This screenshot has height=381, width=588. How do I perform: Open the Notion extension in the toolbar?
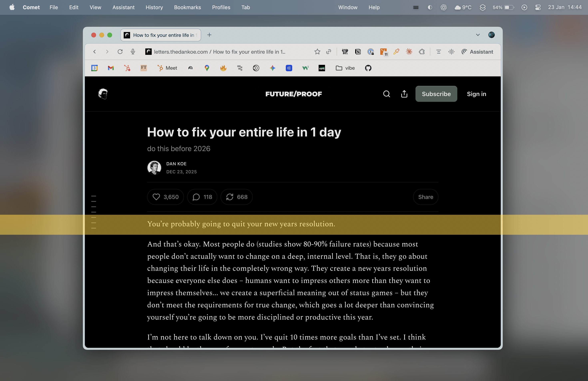358,52
